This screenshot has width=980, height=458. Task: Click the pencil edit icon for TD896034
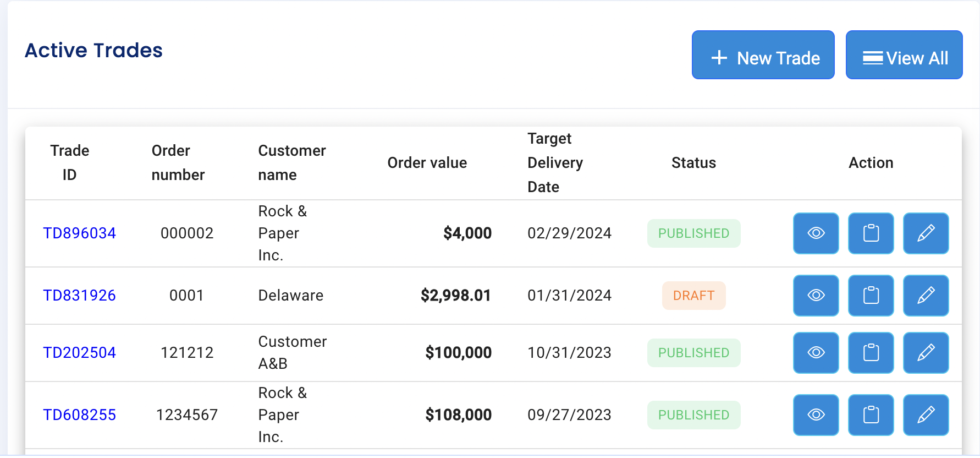click(x=926, y=233)
